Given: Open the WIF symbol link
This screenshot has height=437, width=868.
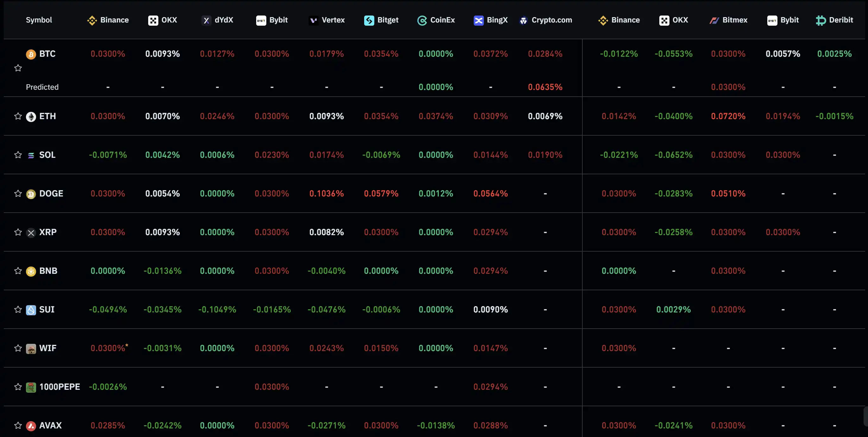Looking at the screenshot, I should click(x=48, y=348).
